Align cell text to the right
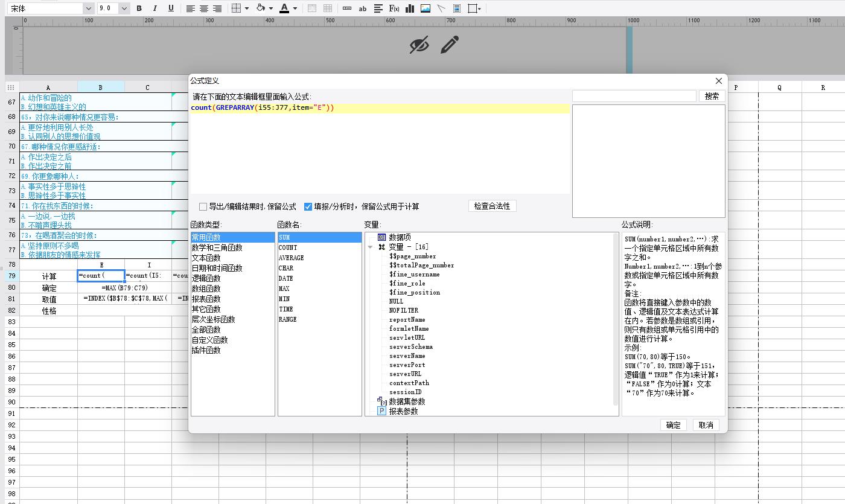This screenshot has height=504, width=845. pyautogui.click(x=217, y=8)
